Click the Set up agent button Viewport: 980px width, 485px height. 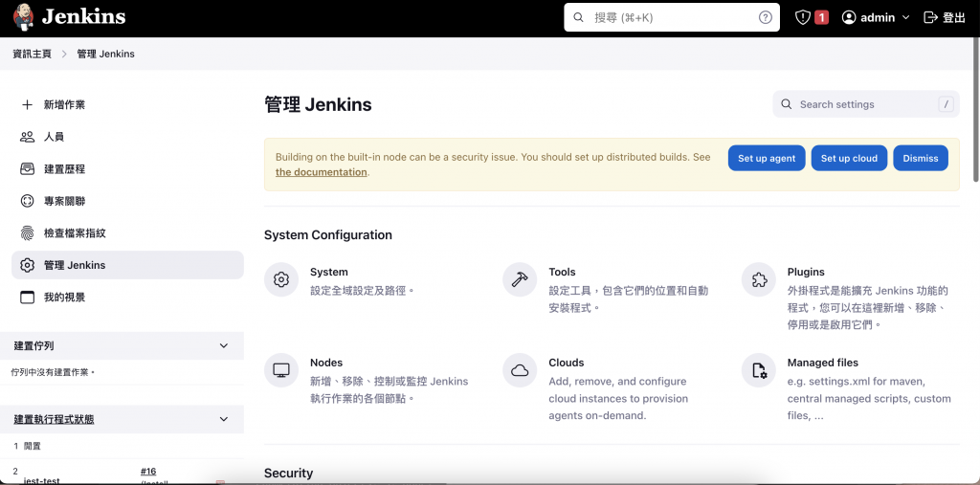pos(767,158)
